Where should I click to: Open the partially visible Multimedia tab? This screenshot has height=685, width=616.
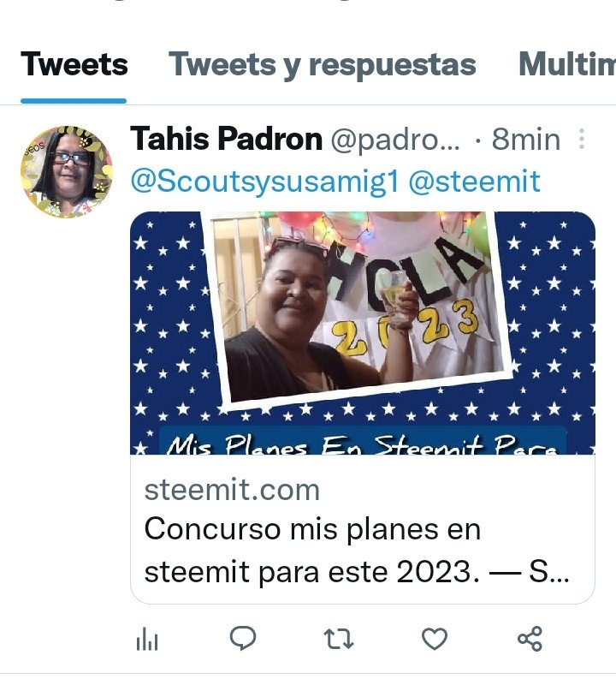(567, 65)
